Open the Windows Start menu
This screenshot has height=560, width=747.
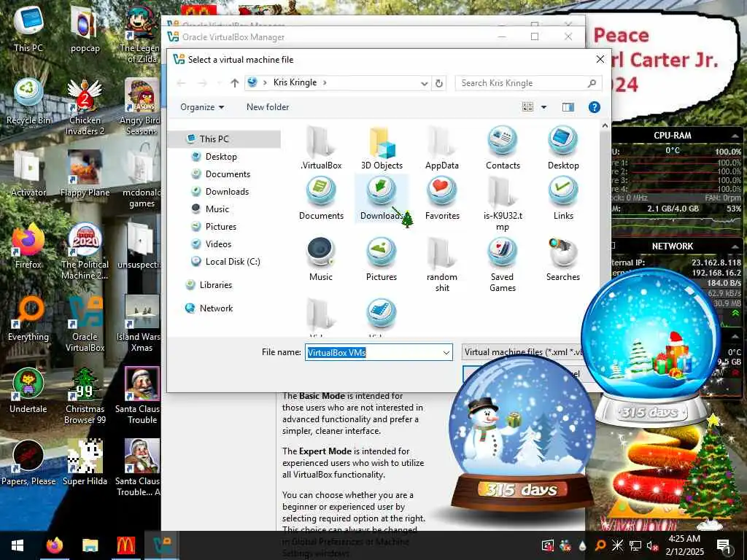[x=18, y=545]
